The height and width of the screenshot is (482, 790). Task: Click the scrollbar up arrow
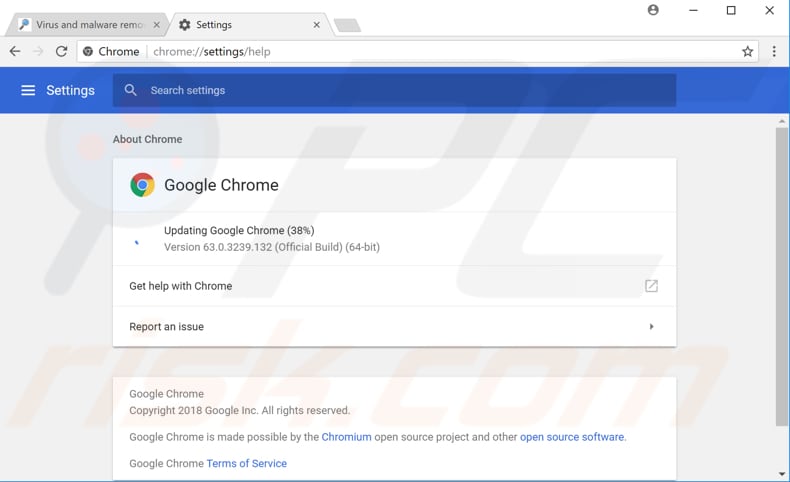tap(781, 121)
